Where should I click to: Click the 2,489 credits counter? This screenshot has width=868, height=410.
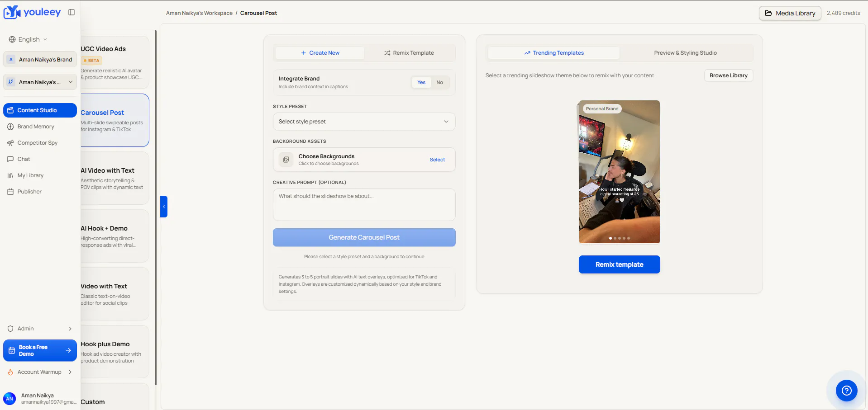coord(844,13)
